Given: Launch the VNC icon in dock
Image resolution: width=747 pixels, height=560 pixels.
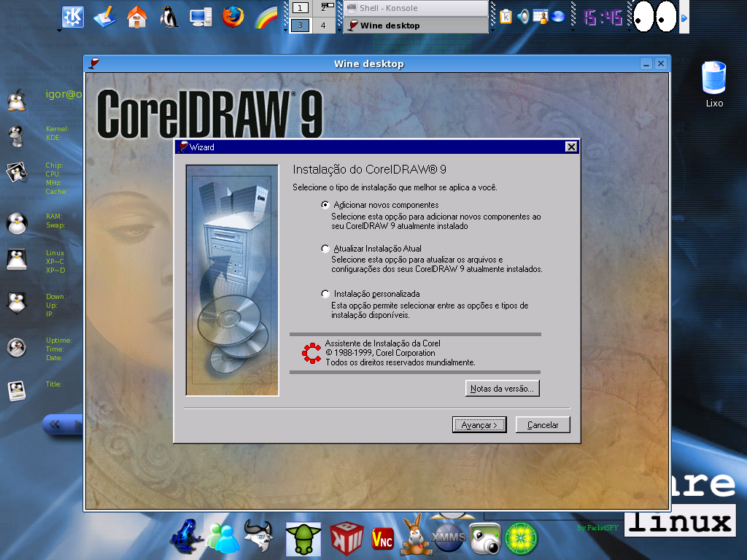Looking at the screenshot, I should (x=382, y=539).
